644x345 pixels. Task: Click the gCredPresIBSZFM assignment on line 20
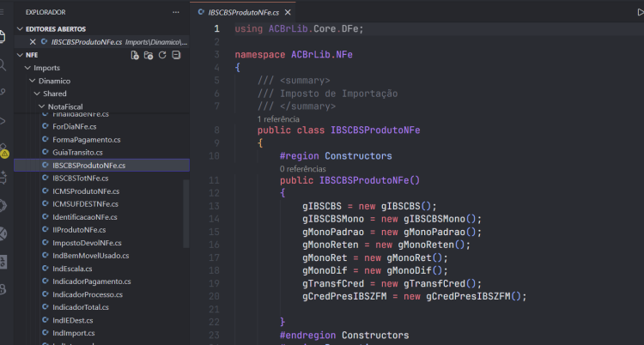(x=415, y=296)
